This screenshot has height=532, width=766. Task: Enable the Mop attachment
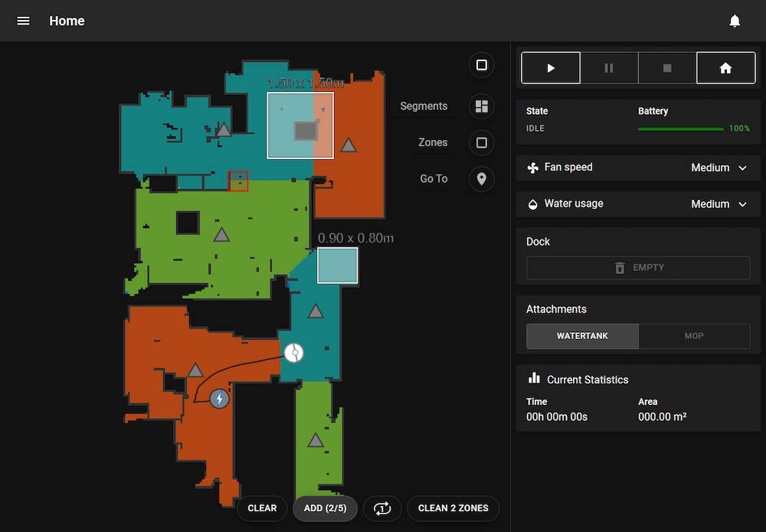pos(693,336)
